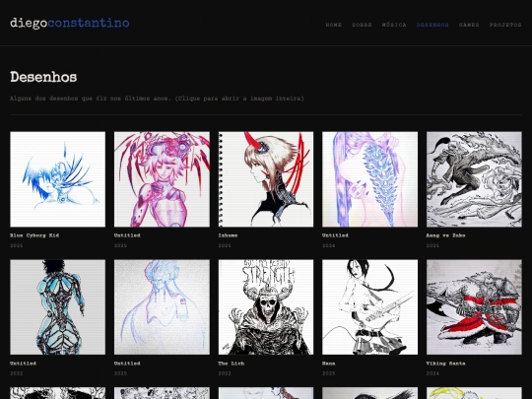Click the year 2025 under Aang vs Zuko
This screenshot has width=532, height=399.
click(x=432, y=245)
